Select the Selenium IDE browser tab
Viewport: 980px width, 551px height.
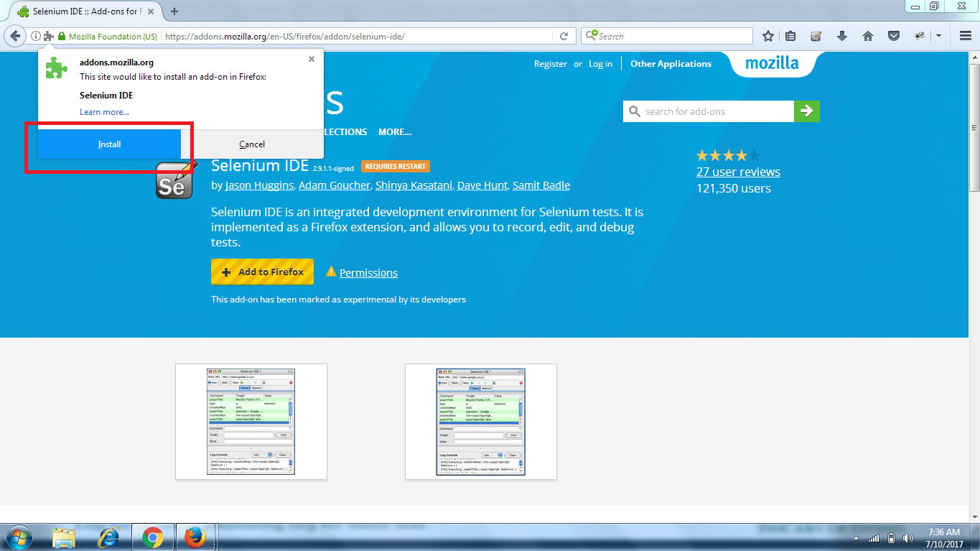[x=85, y=11]
